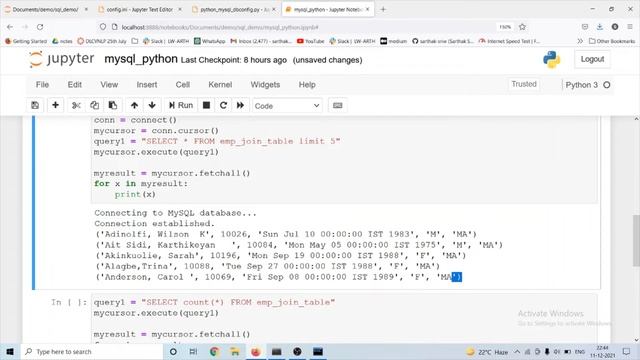Image resolution: width=640 pixels, height=360 pixels.
Task: Click the emp_join_table limit 5 query line
Action: coord(217,141)
